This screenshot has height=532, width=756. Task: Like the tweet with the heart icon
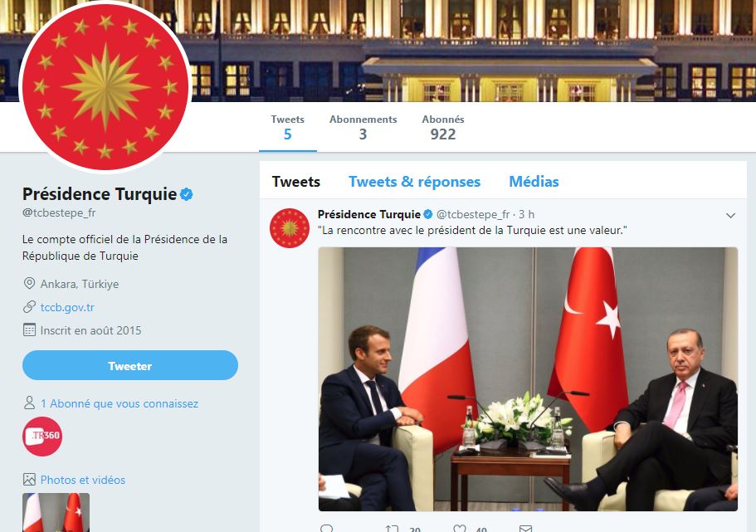pos(460,529)
